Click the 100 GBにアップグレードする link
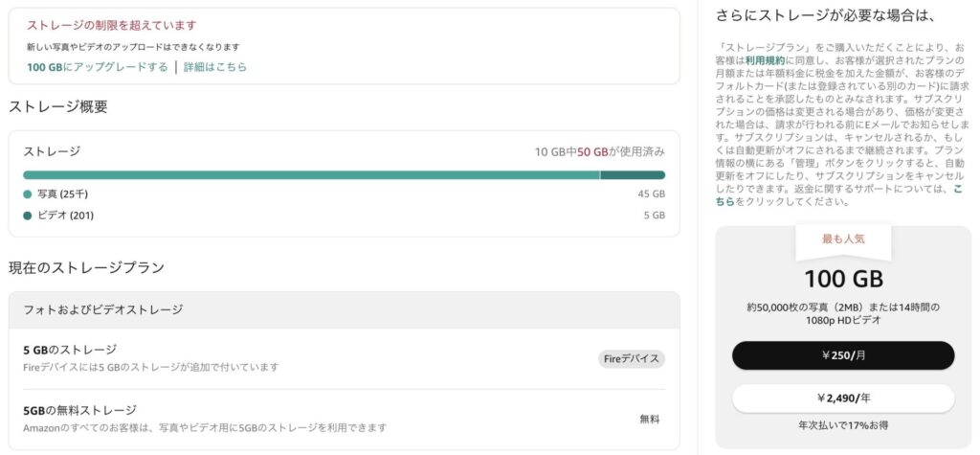Image resolution: width=980 pixels, height=455 pixels. click(98, 67)
